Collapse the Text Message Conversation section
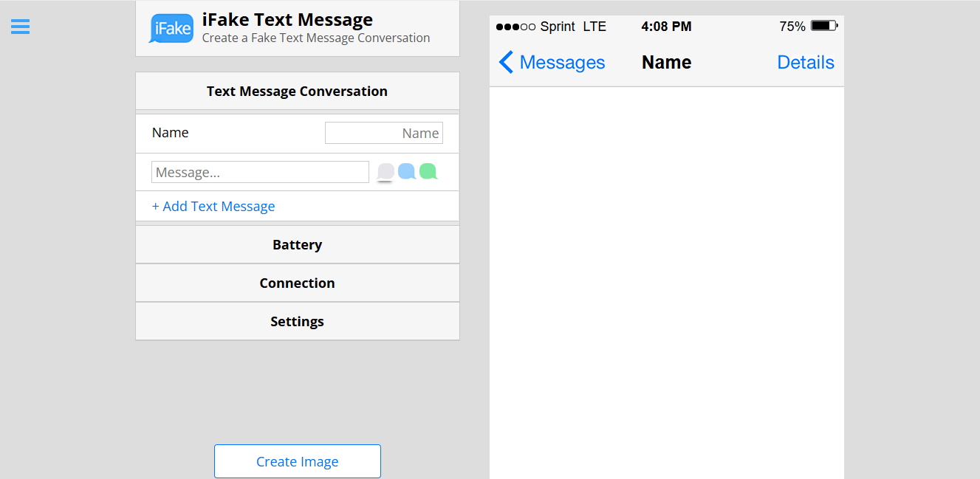The image size is (980, 479). pyautogui.click(x=298, y=91)
